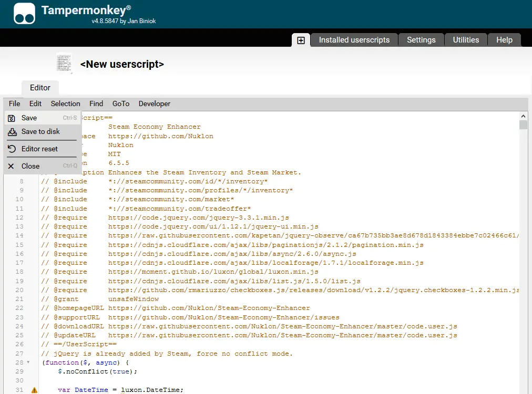The height and width of the screenshot is (394, 532).
Task: Open the Developer menu
Action: pos(155,104)
